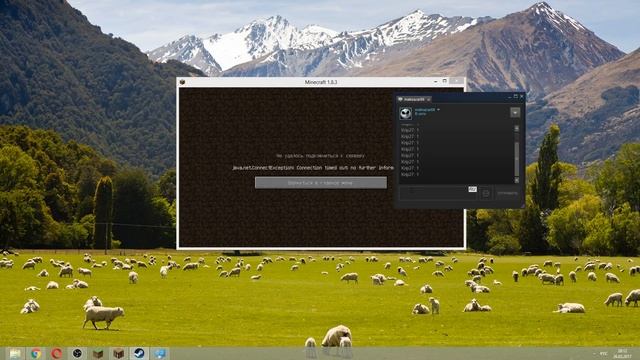Minimize the Minecraft 1.8.3 window

(436, 82)
